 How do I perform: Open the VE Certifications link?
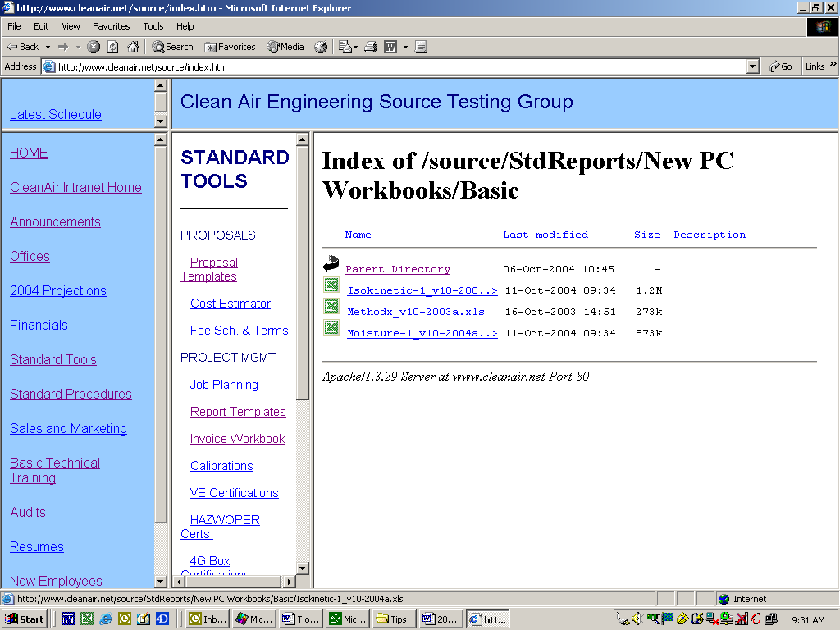coord(234,493)
